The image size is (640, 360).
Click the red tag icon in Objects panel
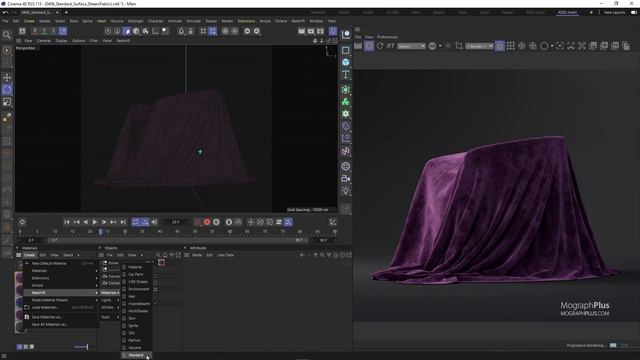(x=162, y=262)
